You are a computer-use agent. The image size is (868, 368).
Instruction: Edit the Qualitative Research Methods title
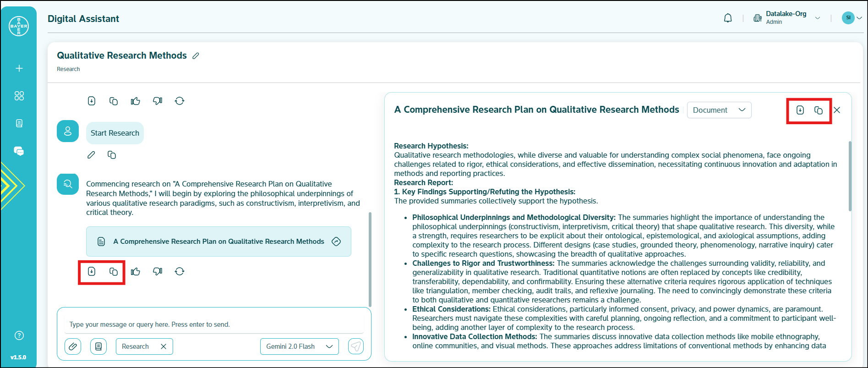point(196,56)
